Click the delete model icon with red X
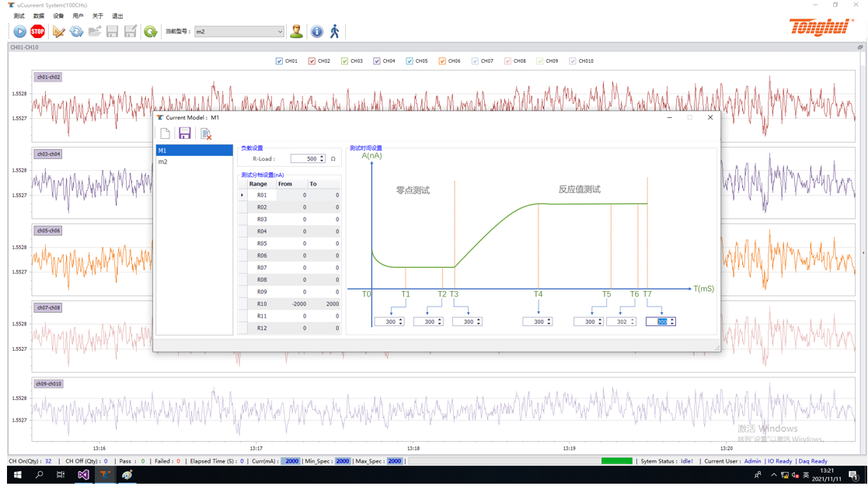 [x=206, y=134]
